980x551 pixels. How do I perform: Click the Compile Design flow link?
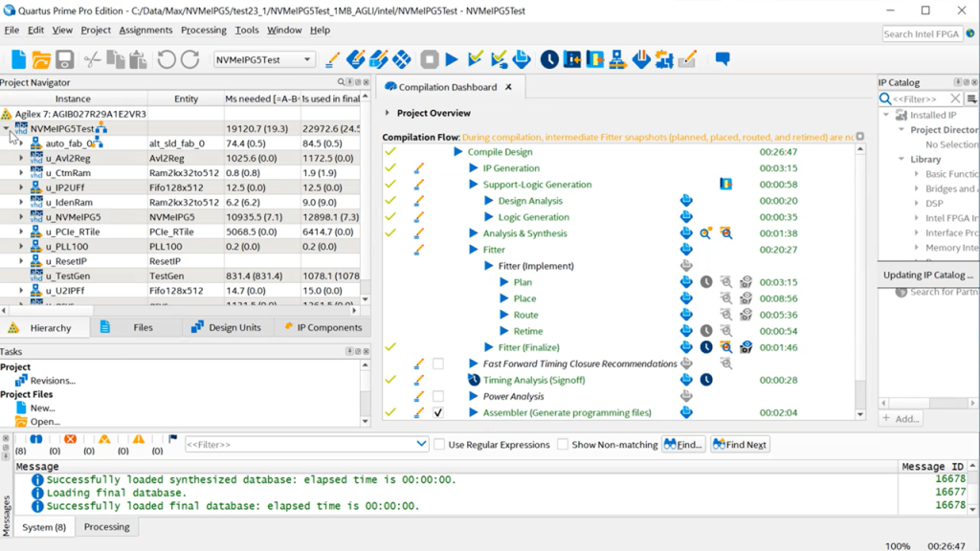[500, 152]
